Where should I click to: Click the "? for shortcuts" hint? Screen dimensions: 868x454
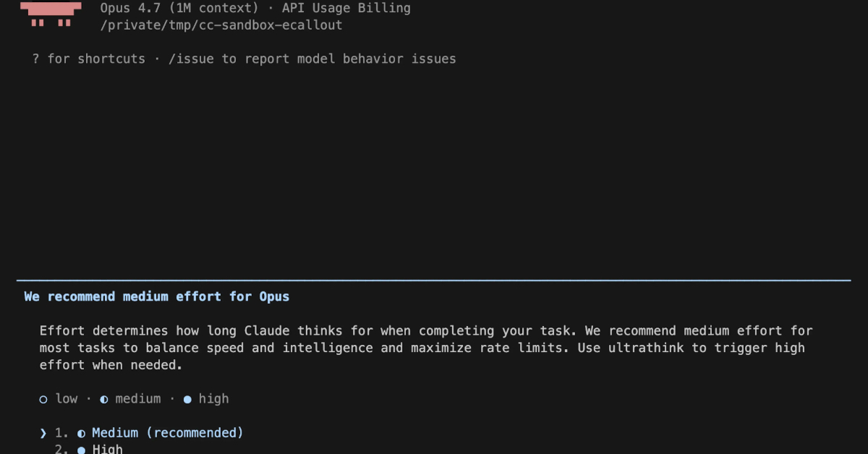pos(88,59)
